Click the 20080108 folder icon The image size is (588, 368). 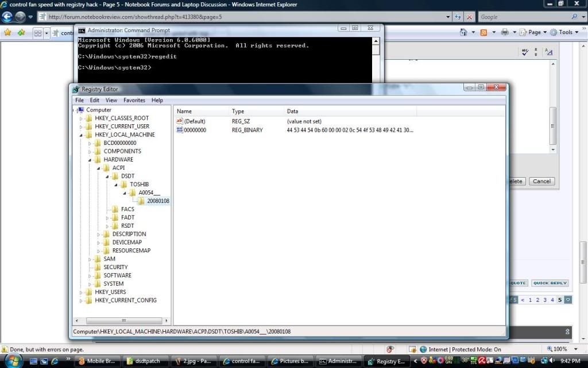[141, 201]
